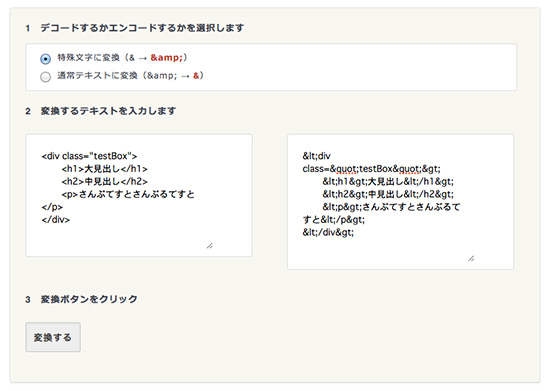Select the 特殊文字に変換 radio button
The width and height of the screenshot is (550, 391).
click(45, 59)
